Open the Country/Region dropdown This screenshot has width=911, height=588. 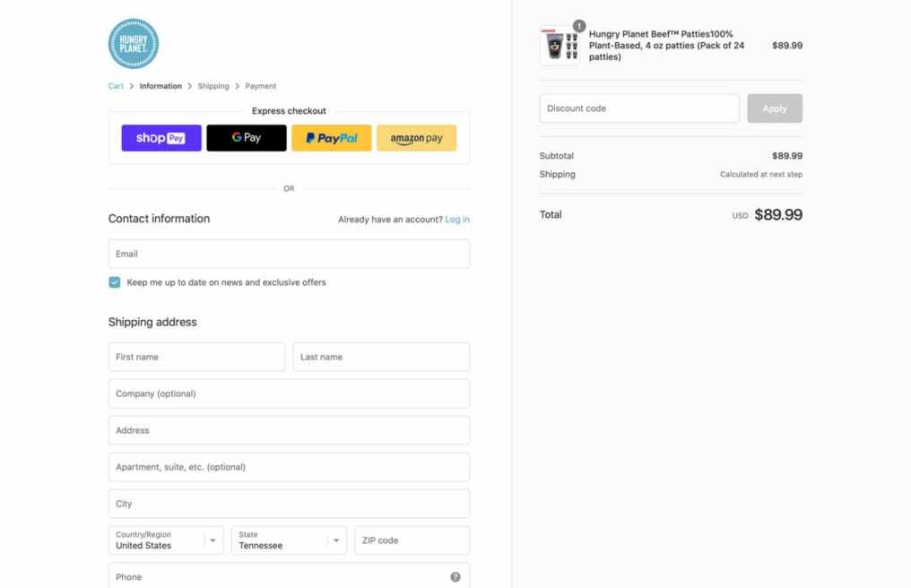[x=166, y=540]
